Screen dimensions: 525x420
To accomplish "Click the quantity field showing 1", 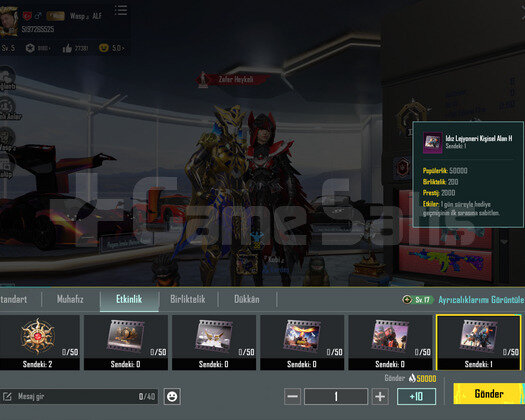I will [336, 397].
